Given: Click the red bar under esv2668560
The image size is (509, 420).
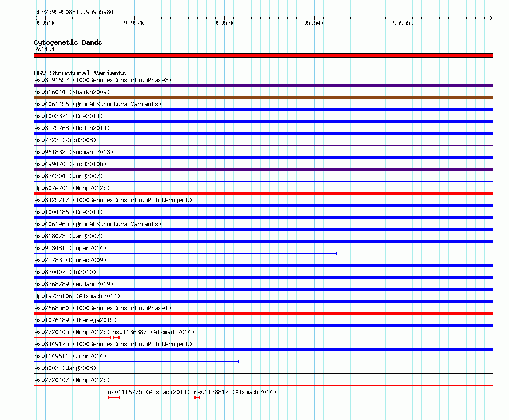Looking at the screenshot, I should coord(263,314).
